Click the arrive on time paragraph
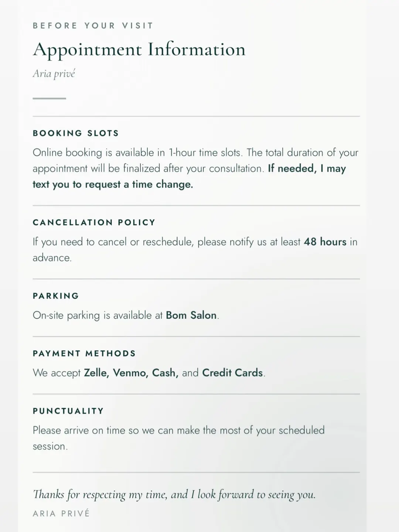Screen dimensions: 399x532 pos(179,438)
